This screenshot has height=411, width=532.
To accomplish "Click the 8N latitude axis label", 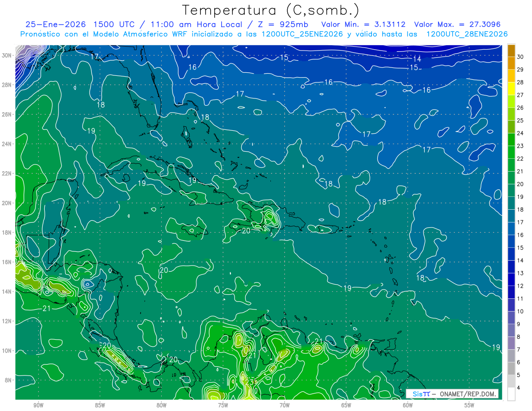I will click(8, 380).
